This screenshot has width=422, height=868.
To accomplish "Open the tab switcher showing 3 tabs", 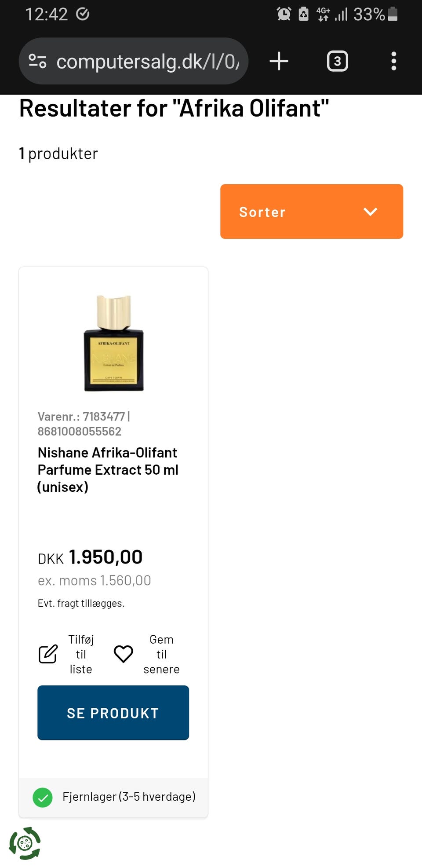I will click(337, 61).
